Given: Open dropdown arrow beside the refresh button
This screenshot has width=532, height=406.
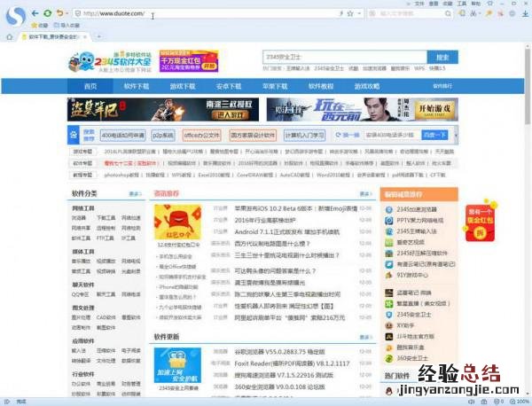Looking at the screenshot, I should pyautogui.click(x=67, y=14).
